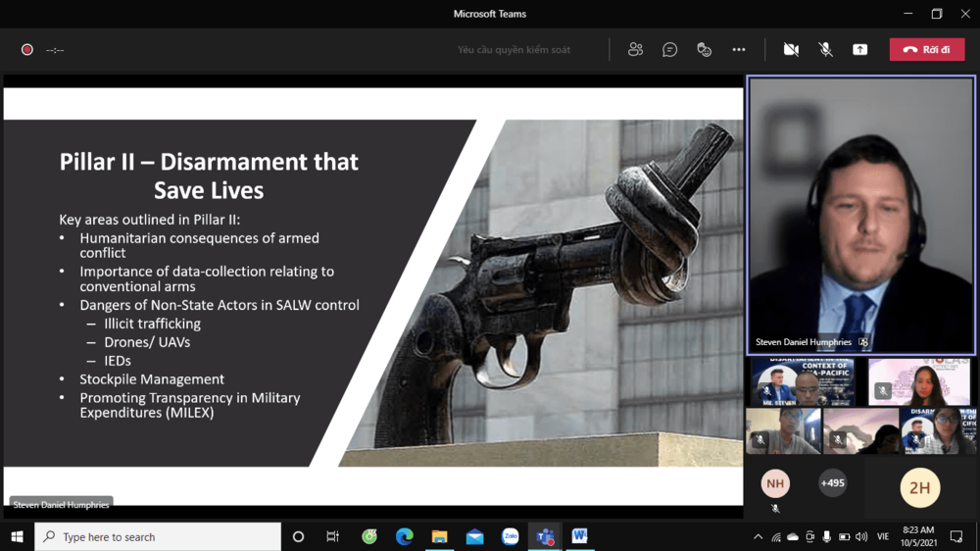Change the VIE input language
This screenshot has width=980, height=551.
(x=883, y=536)
